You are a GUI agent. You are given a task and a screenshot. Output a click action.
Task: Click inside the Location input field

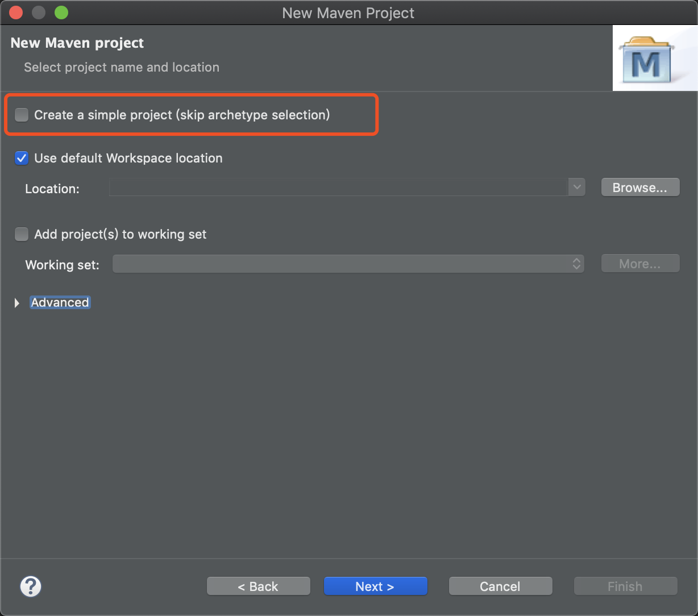tap(339, 188)
